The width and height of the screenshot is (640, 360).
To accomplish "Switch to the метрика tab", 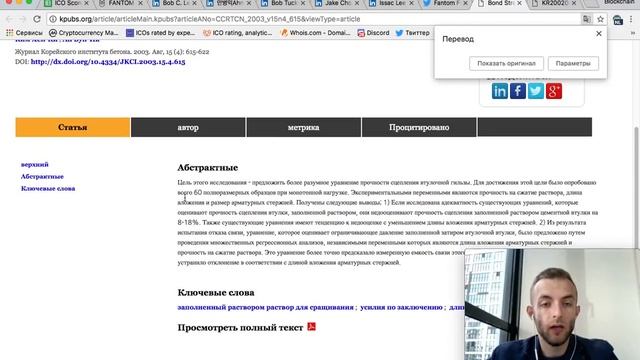I will click(304, 127).
